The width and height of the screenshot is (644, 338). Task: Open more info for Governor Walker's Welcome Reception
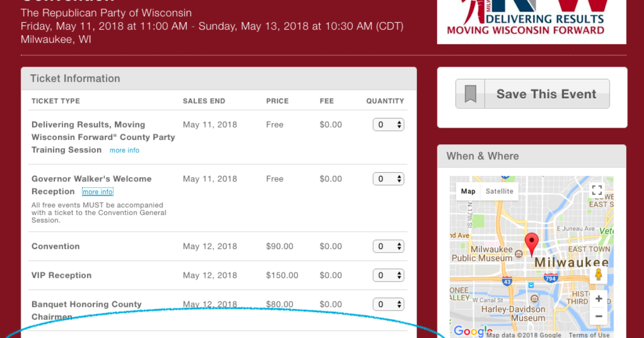[x=98, y=192]
